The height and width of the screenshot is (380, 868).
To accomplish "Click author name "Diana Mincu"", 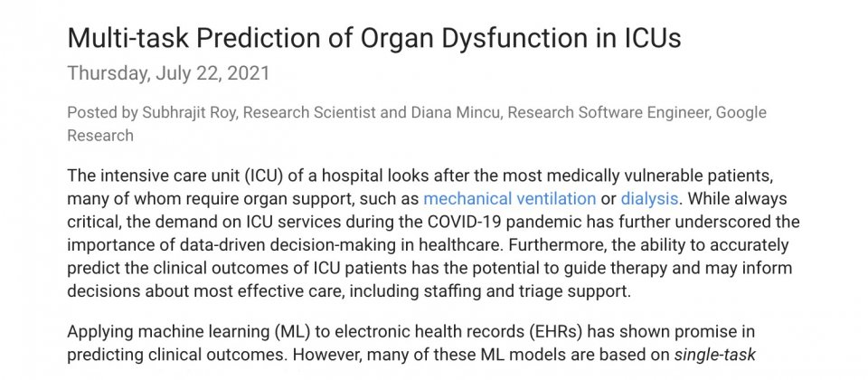I will 456,112.
